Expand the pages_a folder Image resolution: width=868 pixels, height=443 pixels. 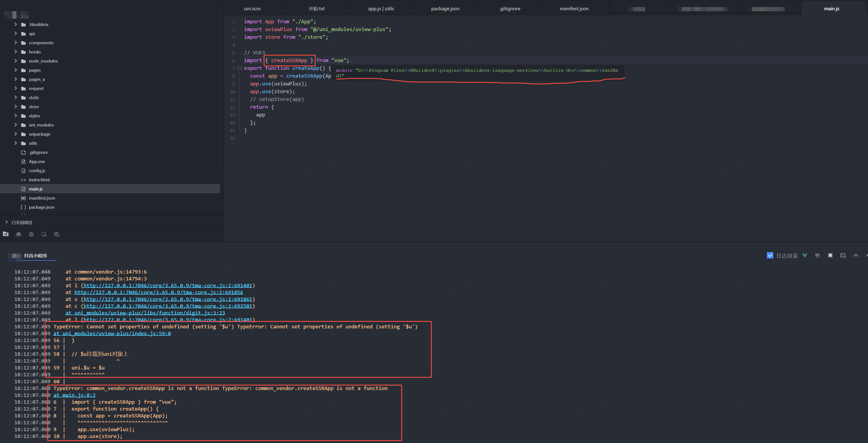coord(16,79)
